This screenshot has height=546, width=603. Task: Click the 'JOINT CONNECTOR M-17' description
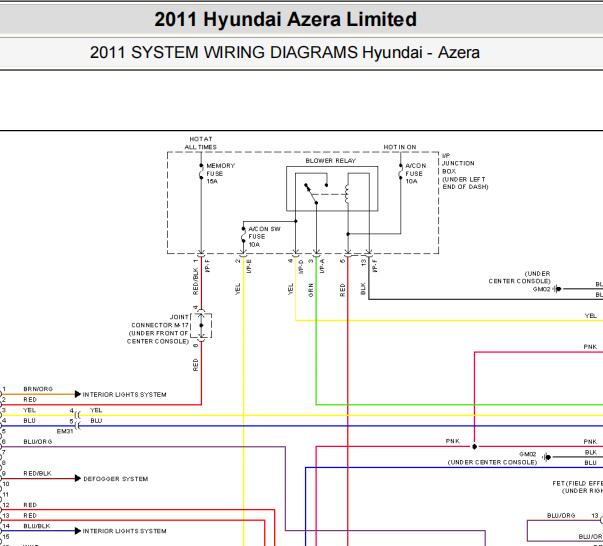(x=158, y=329)
